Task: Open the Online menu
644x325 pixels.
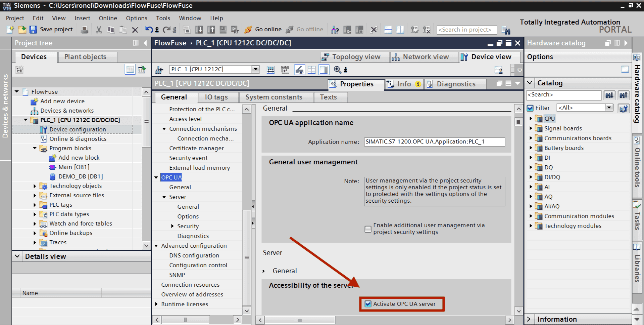Action: (x=108, y=18)
